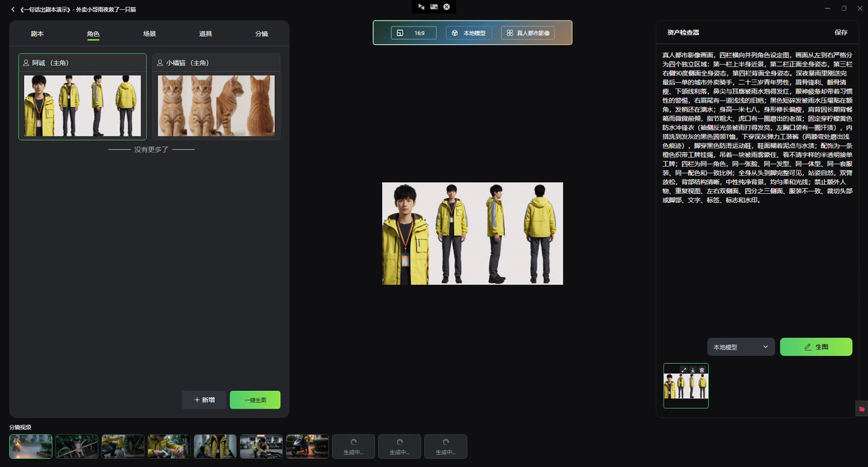Delete the generated image via the trash icon
This screenshot has height=467, width=868.
tap(702, 370)
